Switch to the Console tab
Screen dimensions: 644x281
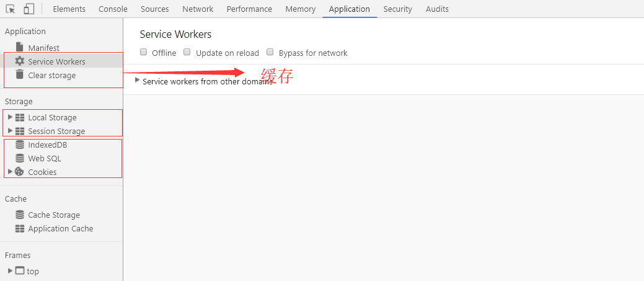[113, 9]
